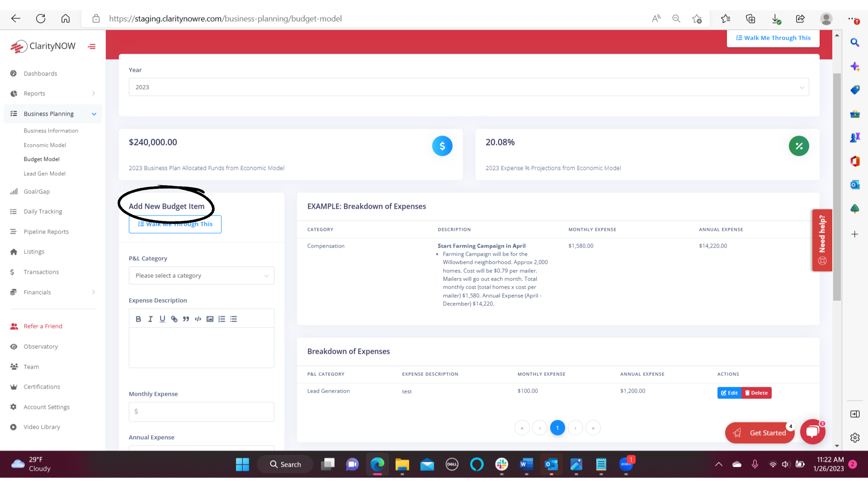Open the Lead Gen Model page

click(x=45, y=174)
